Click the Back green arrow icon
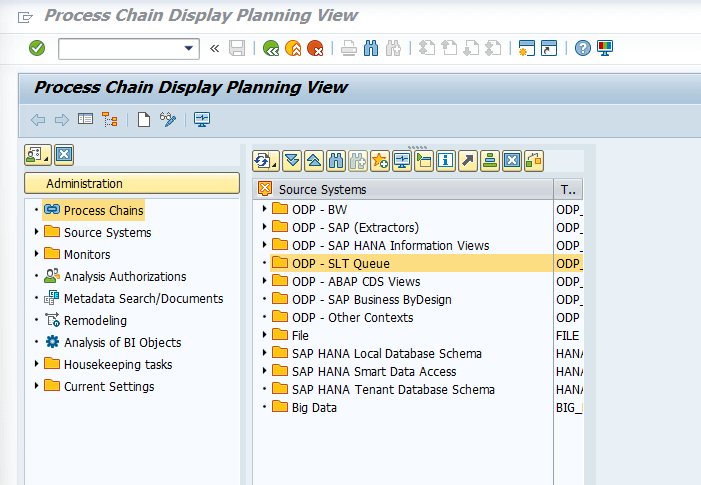The width and height of the screenshot is (701, 485). click(x=271, y=48)
